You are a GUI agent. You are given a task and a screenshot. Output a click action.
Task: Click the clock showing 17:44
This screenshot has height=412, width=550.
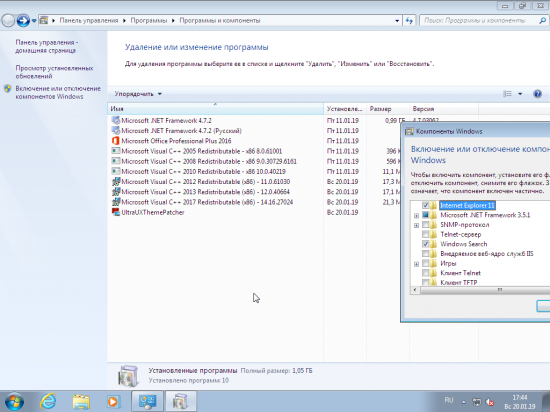519,398
